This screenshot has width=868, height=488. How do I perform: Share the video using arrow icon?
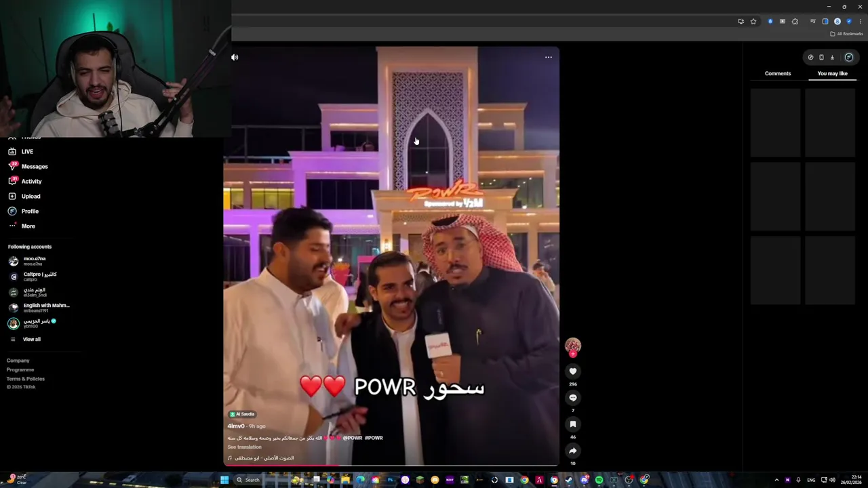click(x=573, y=451)
